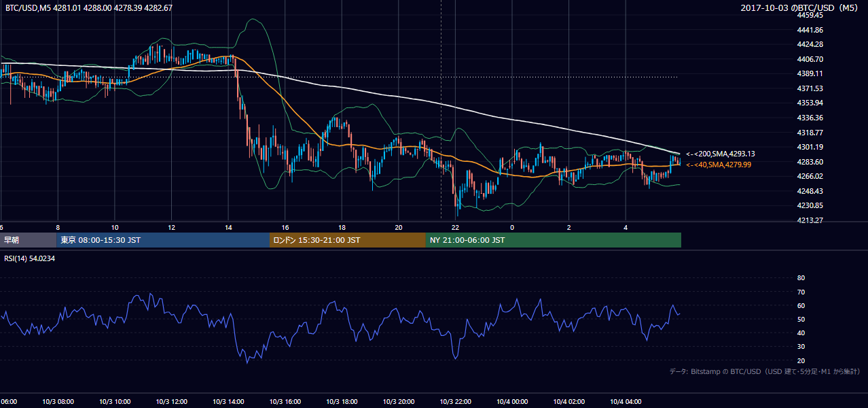Screen dimensions: 868x408
Task: Select the 東京 08:00-15:30 JST session bar
Action: [163, 240]
